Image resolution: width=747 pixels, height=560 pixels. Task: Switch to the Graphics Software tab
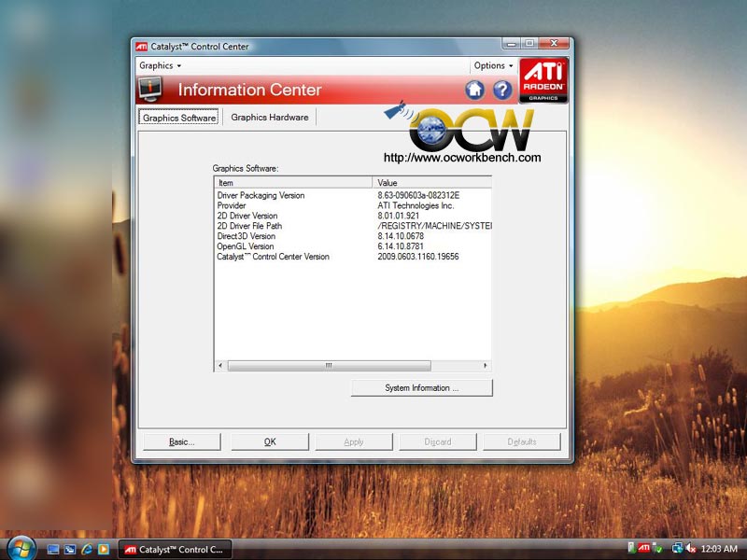(178, 118)
